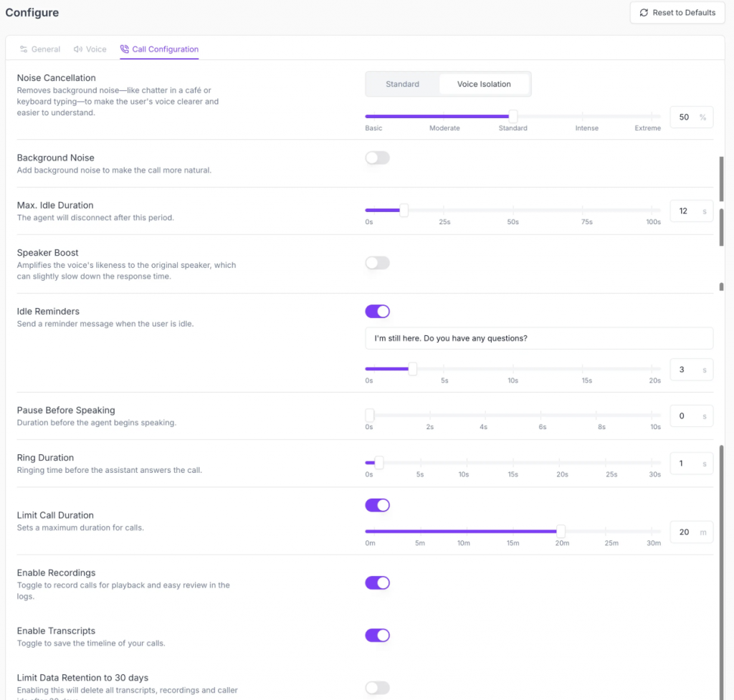Disable Enable Recordings

click(377, 582)
